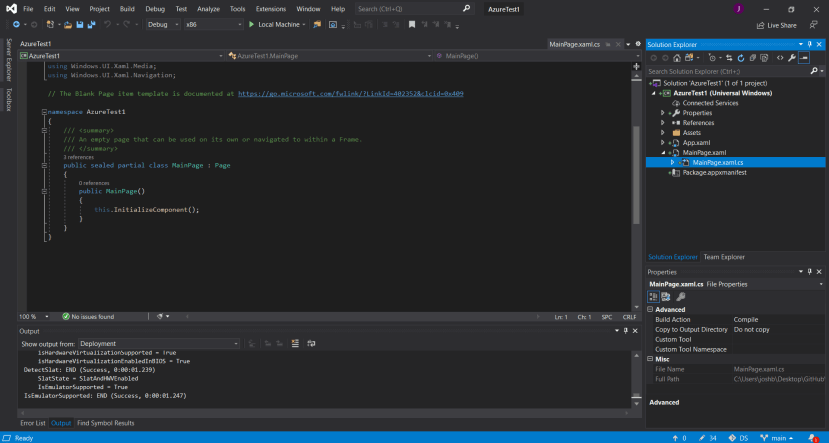Save the current file with disk icon
Screen dimensions: 829x443
click(x=80, y=24)
